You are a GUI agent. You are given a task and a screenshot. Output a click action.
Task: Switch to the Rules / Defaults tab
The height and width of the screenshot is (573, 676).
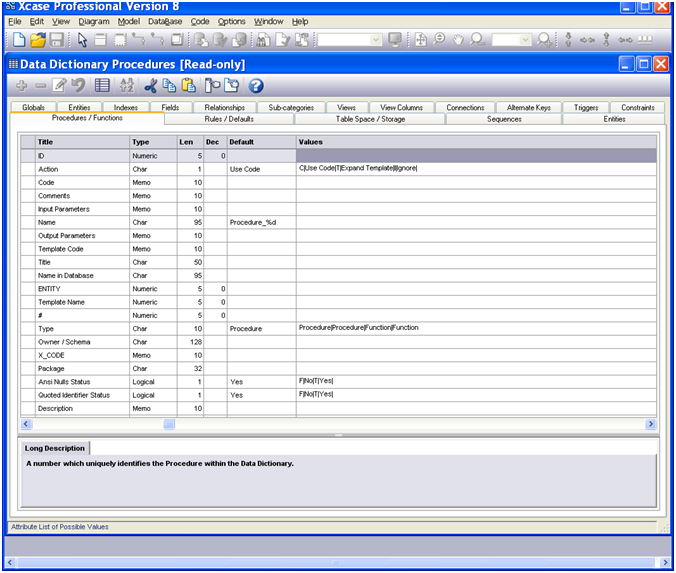(x=229, y=119)
